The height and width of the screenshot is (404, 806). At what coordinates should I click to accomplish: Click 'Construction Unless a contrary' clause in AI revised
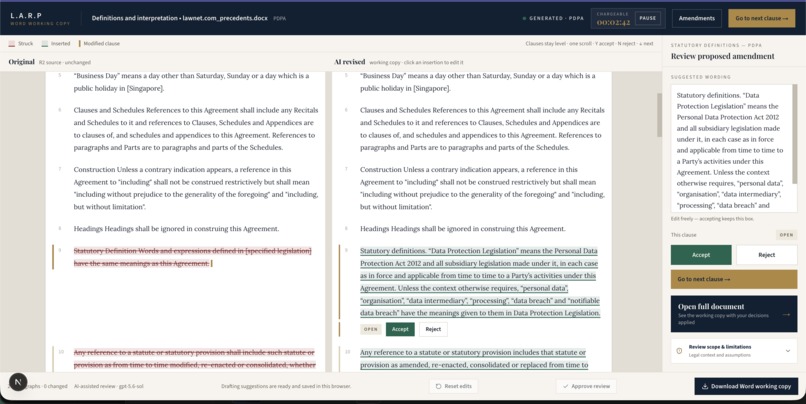click(x=482, y=188)
